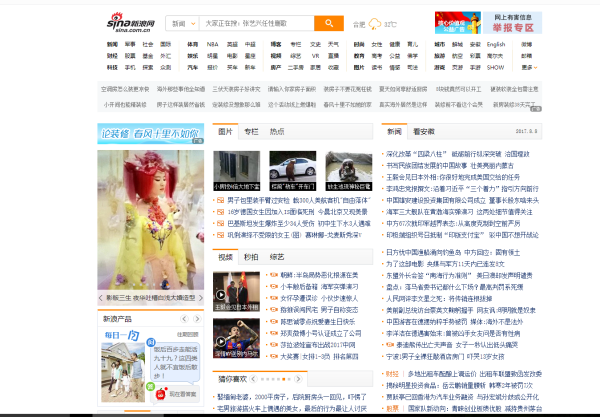Click the red apple answer icon
The width and height of the screenshot is (600, 417).
coord(161,393)
